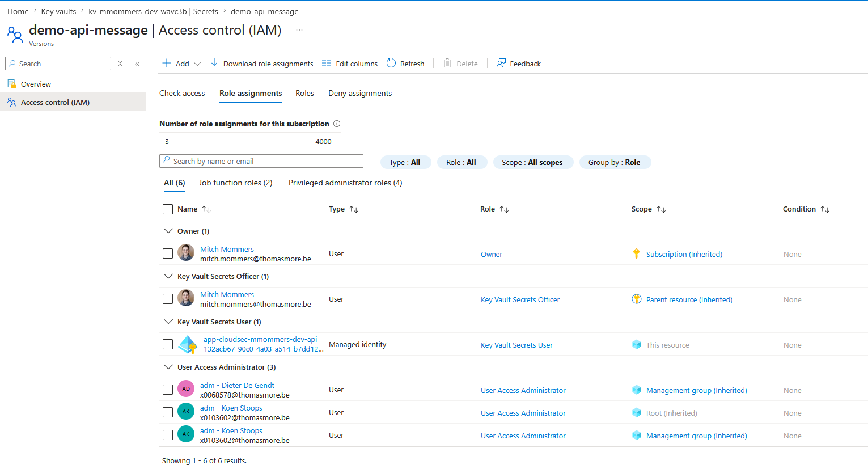Focus the sidebar Search box
This screenshot has height=469, width=868.
pos(58,64)
